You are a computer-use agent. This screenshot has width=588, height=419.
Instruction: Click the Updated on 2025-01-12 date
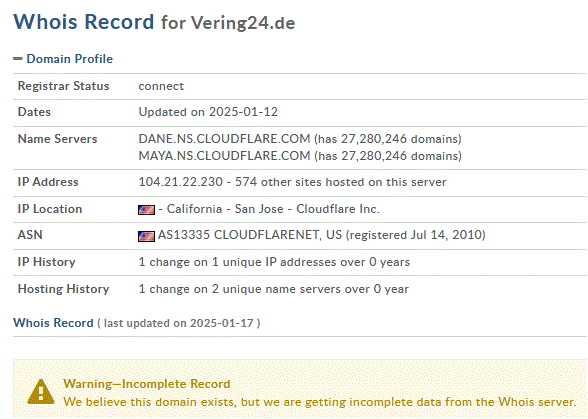click(x=208, y=112)
